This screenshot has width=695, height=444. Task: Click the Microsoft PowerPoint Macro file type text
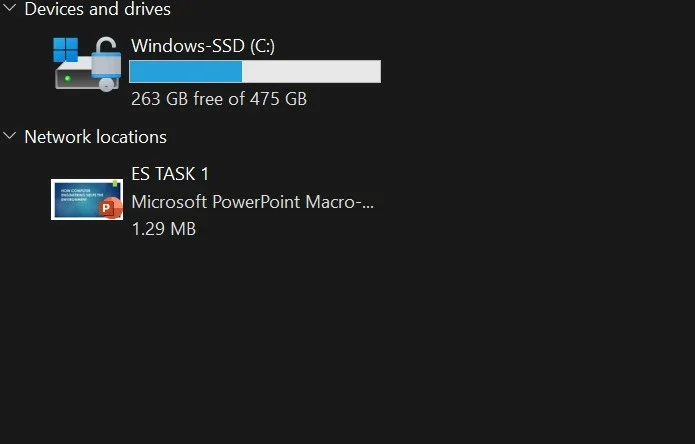[x=253, y=202]
